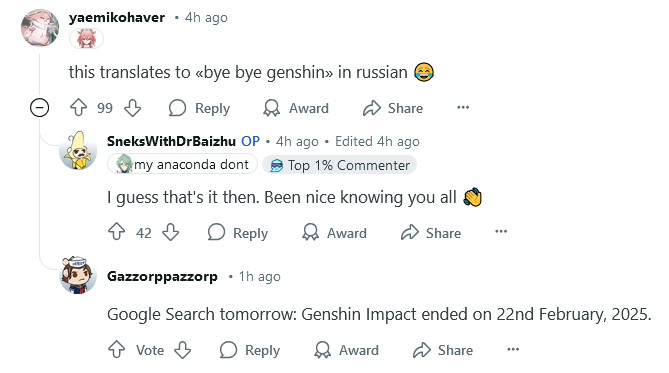669x373 pixels.
Task: Upvote SneksWithDrBaizhu's reply
Action: click(x=116, y=233)
